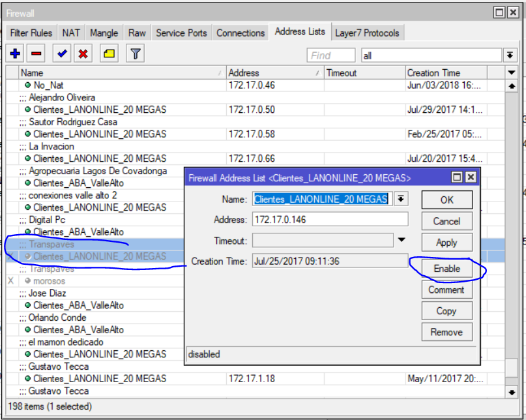Screen dimensions: 526x420
Task: Open the Layer7 Protocols tab
Action: (367, 33)
